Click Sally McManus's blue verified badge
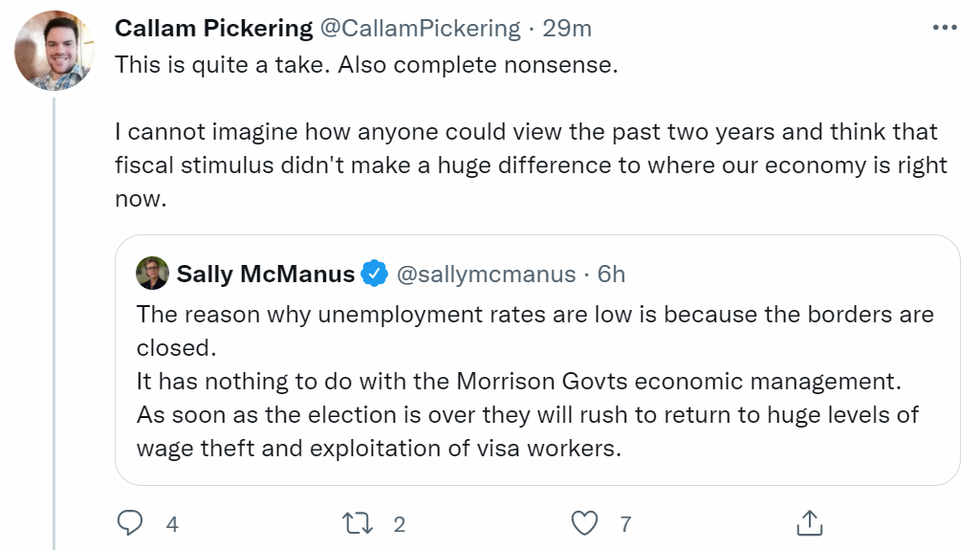 [x=374, y=275]
